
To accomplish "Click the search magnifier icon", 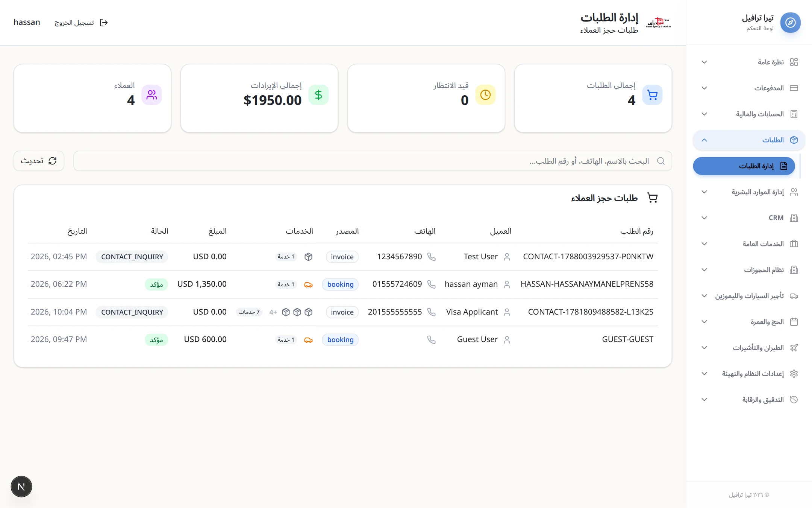I will click(x=661, y=161).
